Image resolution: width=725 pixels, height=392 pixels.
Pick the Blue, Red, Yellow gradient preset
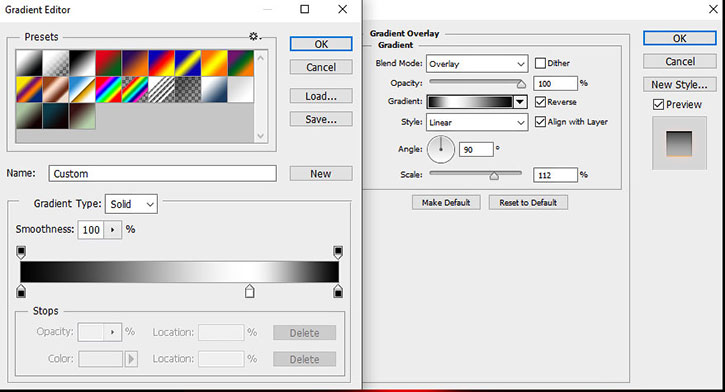coord(161,63)
